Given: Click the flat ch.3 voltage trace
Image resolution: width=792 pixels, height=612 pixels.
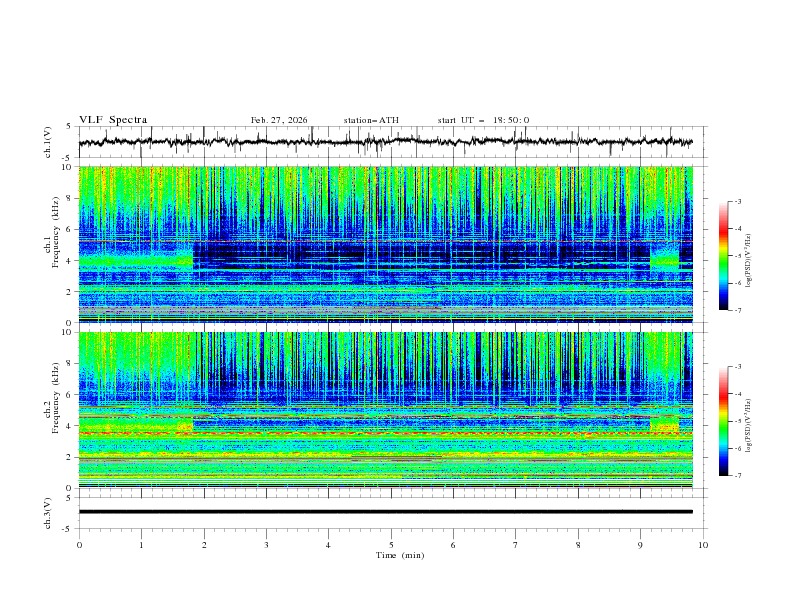Looking at the screenshot, I should pyautogui.click(x=385, y=512).
